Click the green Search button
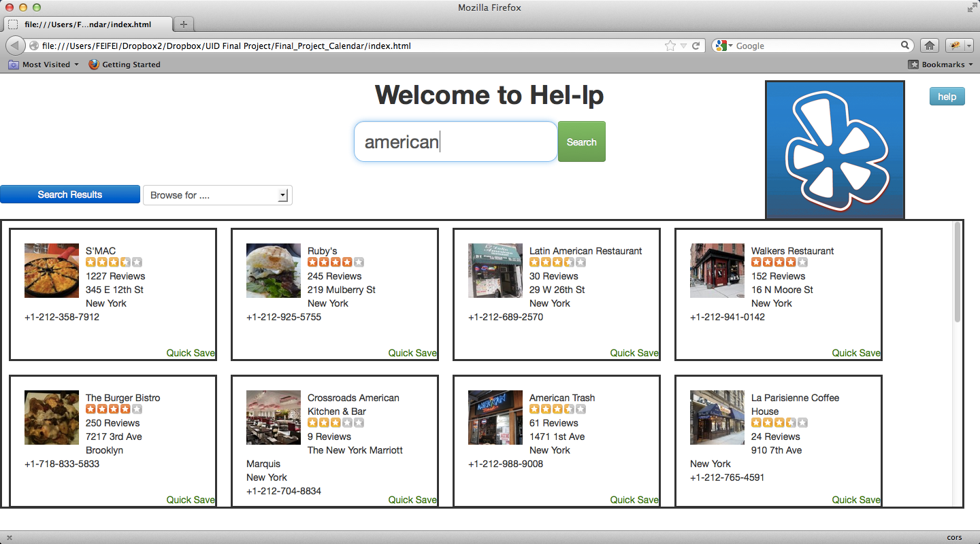Viewport: 980px width, 544px height. tap(581, 141)
